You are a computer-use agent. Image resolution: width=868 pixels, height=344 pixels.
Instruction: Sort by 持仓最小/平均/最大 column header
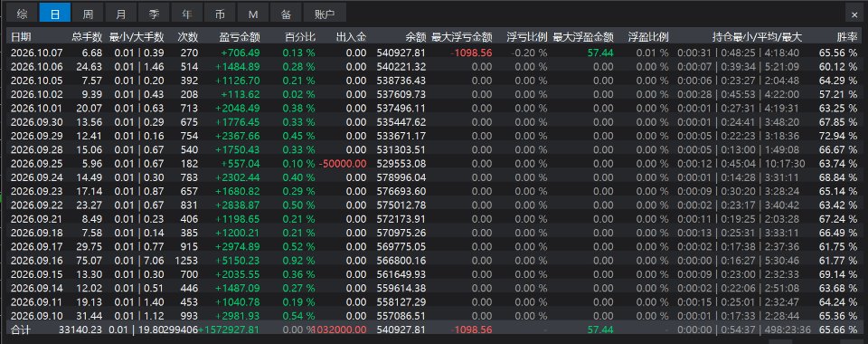pyautogui.click(x=757, y=37)
